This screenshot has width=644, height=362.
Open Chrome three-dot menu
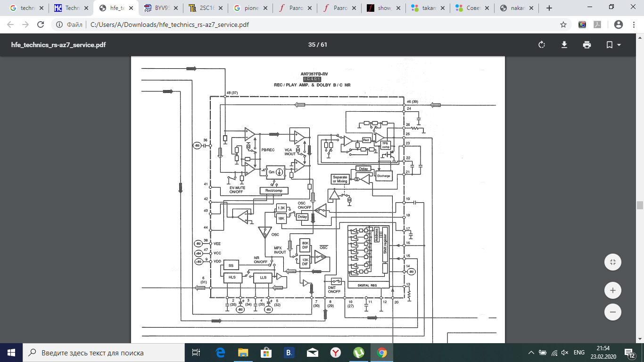633,25
